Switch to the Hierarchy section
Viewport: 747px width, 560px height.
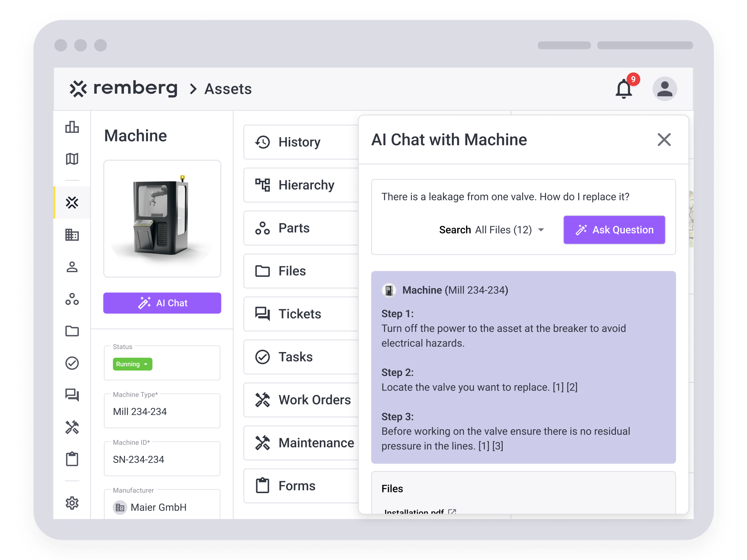(306, 185)
